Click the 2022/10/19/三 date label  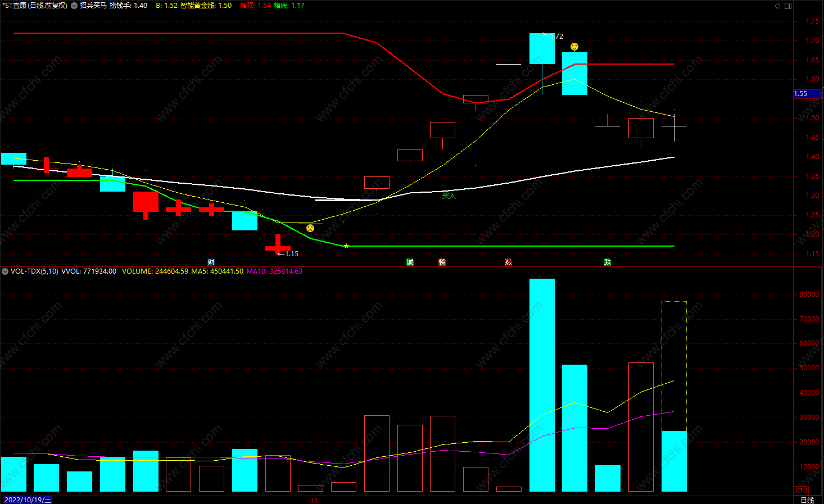(x=28, y=500)
